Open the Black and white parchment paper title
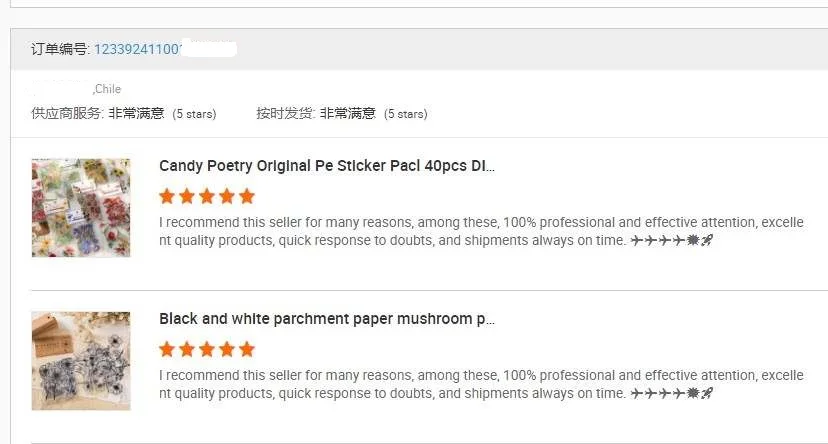 tap(326, 319)
